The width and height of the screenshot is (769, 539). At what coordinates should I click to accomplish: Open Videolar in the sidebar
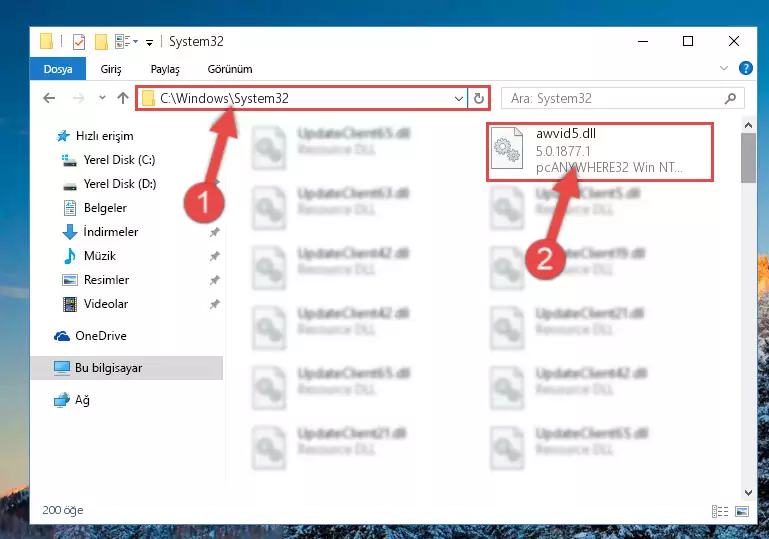pyautogui.click(x=105, y=304)
